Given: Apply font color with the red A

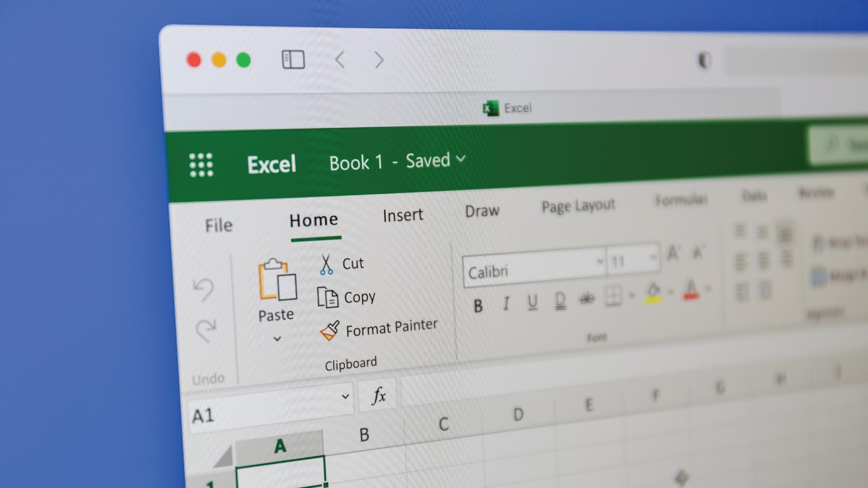Looking at the screenshot, I should tap(691, 290).
